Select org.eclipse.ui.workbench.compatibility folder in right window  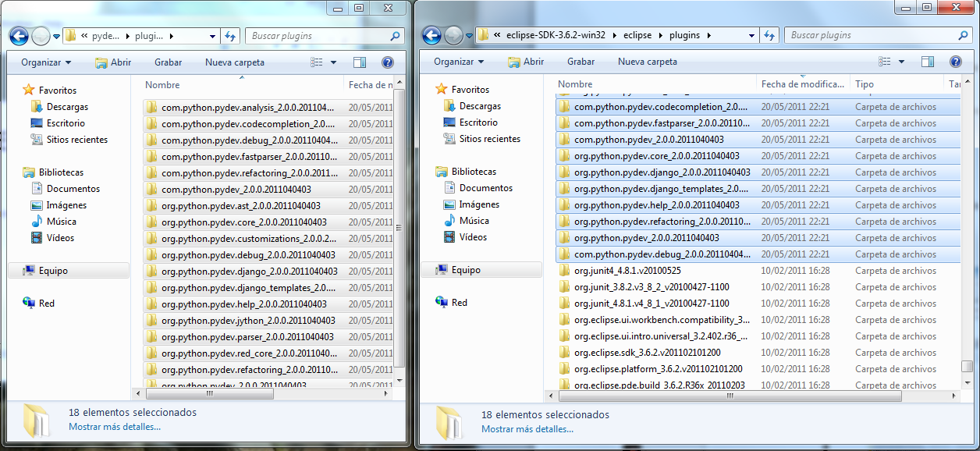758,320
